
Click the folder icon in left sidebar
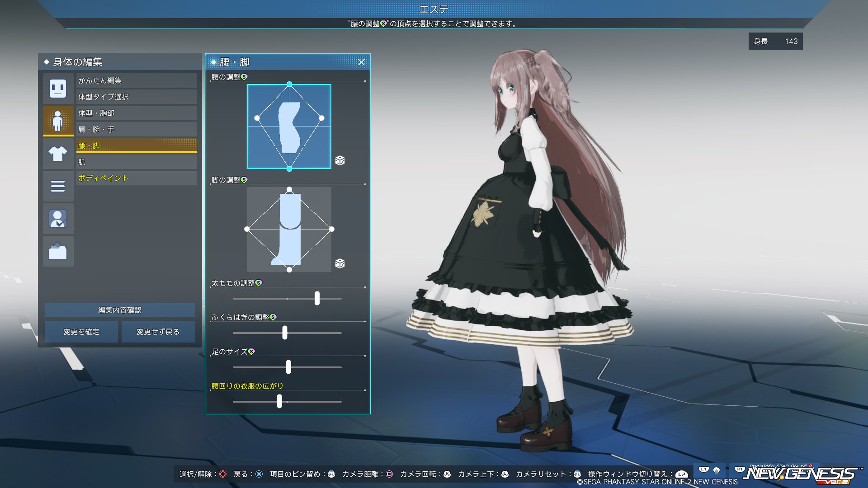58,251
